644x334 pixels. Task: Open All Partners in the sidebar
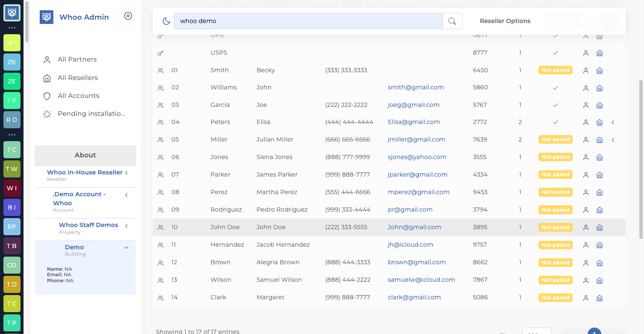tap(77, 59)
